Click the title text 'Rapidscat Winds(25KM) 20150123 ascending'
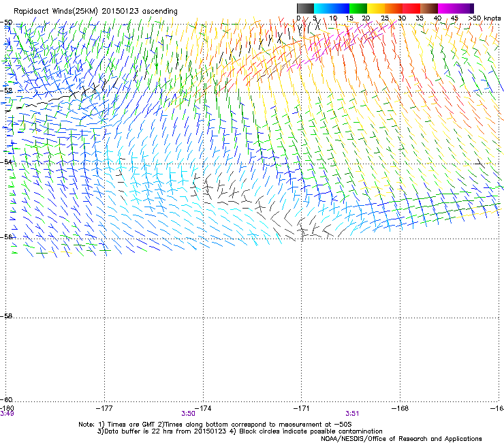The image size is (504, 443). (x=95, y=11)
